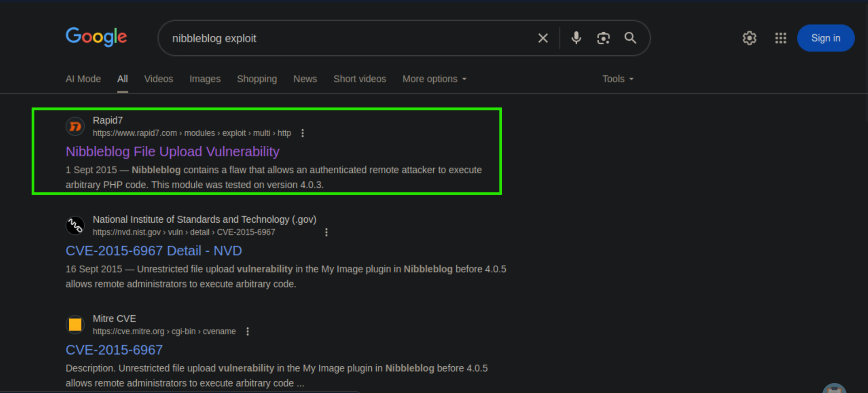Switch to AI Mode tab
Screen dimensions: 868x393
click(x=83, y=79)
